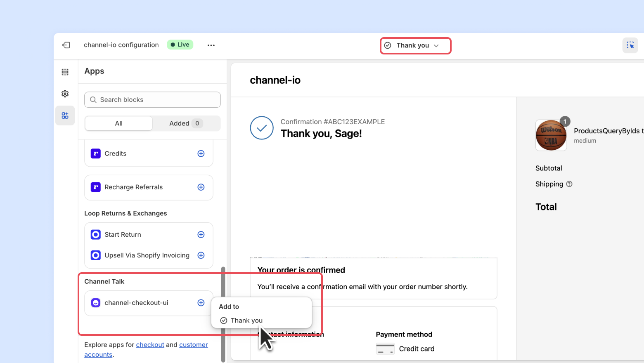Open the sections panel icon
Screen dimensions: 644x363
tap(65, 72)
